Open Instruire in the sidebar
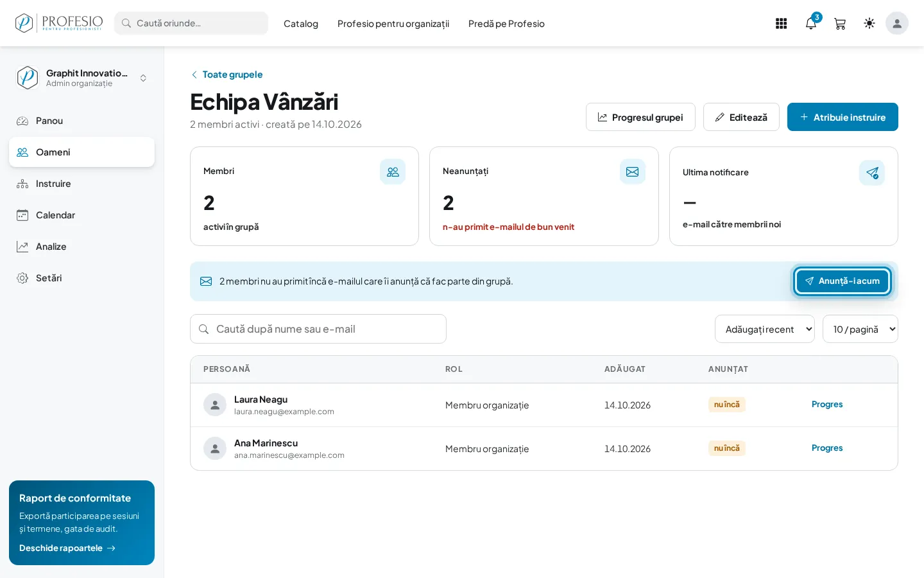Image resolution: width=924 pixels, height=578 pixels. coord(81,184)
